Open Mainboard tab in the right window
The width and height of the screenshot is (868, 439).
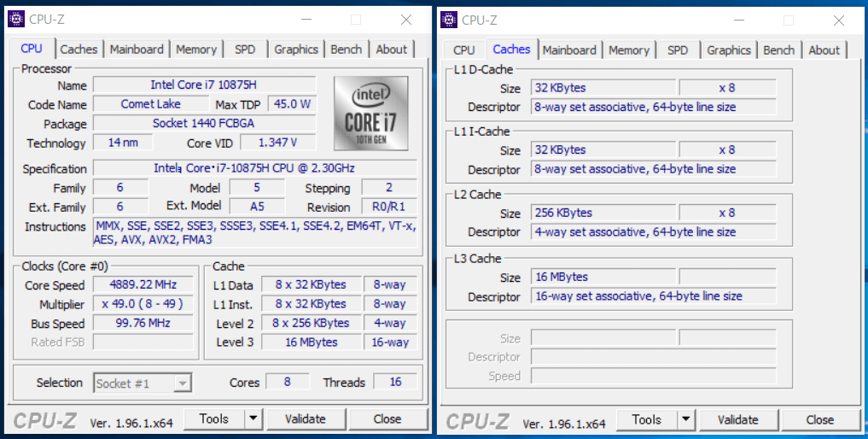pos(569,50)
